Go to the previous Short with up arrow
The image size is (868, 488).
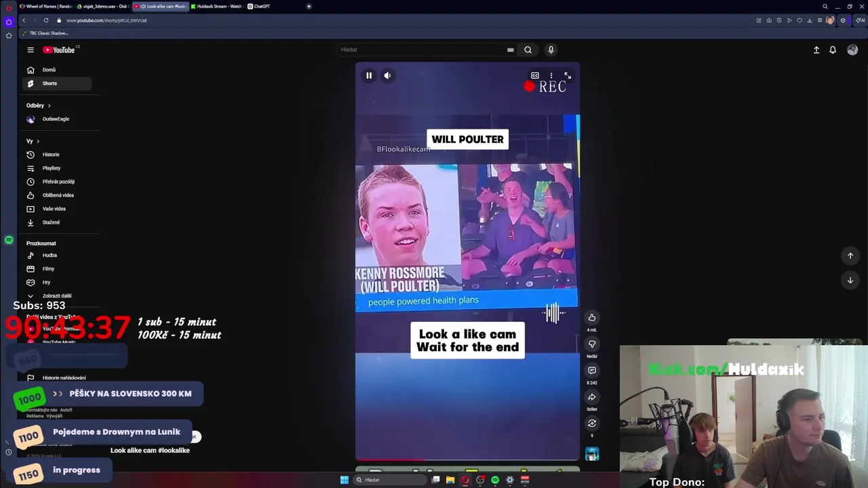(850, 256)
